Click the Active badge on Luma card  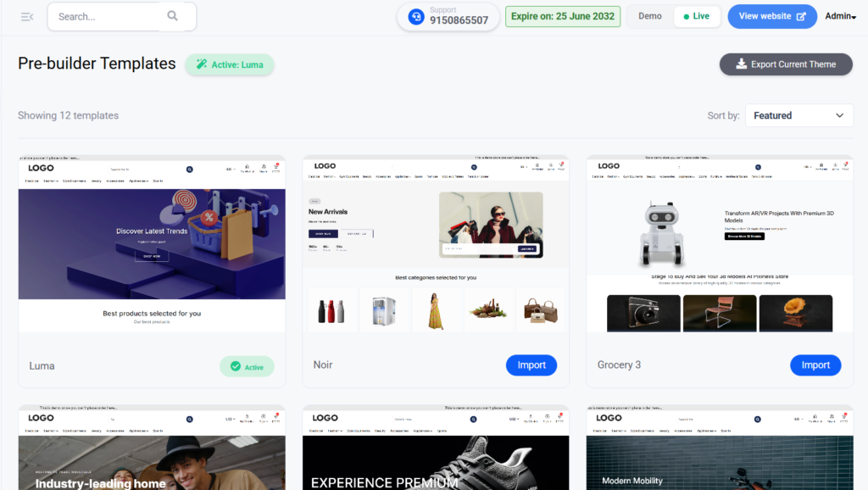pos(247,366)
